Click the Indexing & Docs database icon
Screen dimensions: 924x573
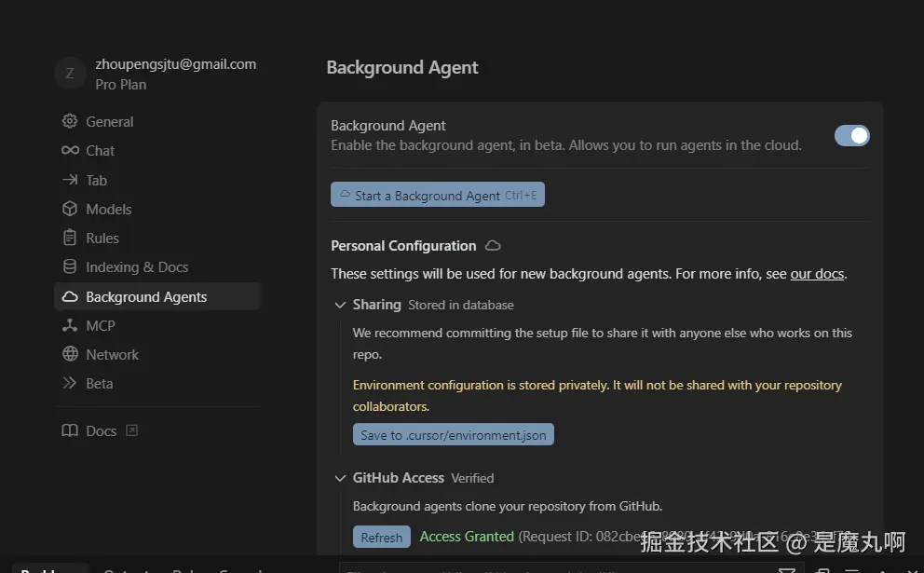tap(70, 266)
